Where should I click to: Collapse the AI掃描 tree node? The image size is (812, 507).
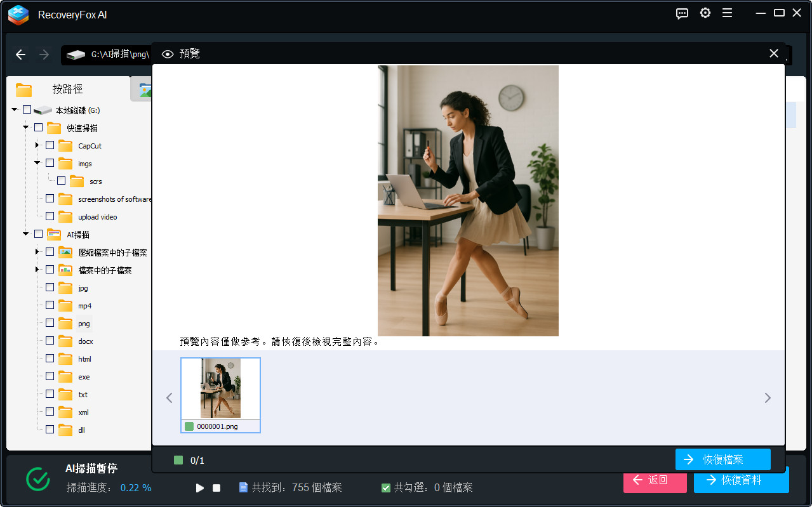[x=26, y=234]
